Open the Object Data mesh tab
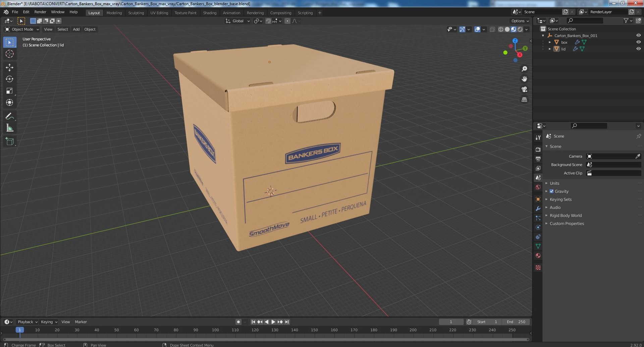The height and width of the screenshot is (347, 644). tap(538, 246)
